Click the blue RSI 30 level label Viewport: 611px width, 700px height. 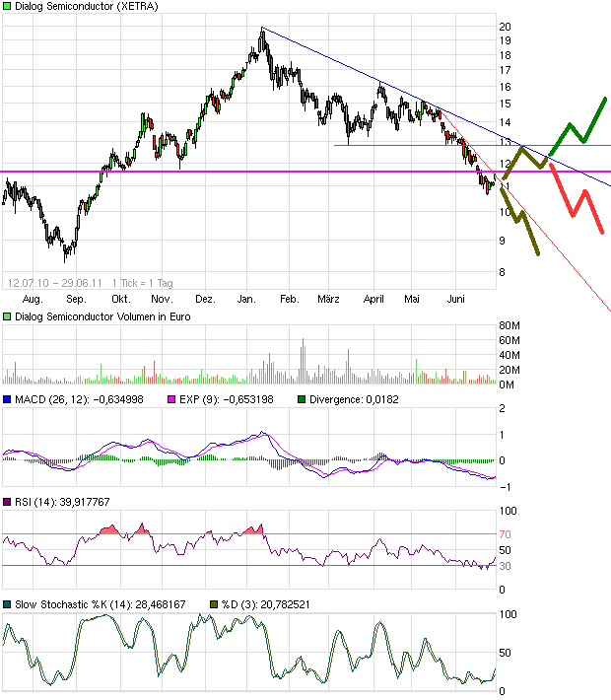pos(505,566)
